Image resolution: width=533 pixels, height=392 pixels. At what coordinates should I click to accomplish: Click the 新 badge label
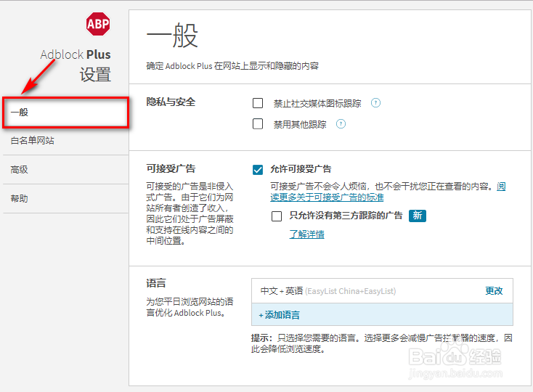pyautogui.click(x=418, y=216)
